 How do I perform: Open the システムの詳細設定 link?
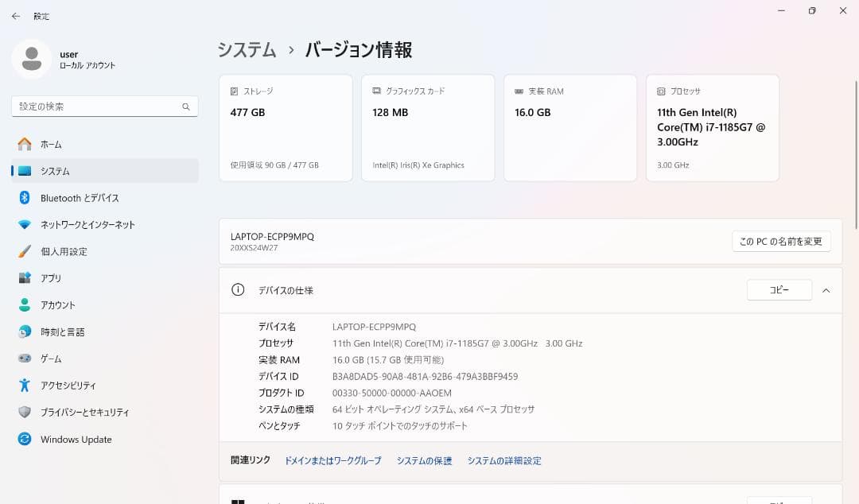tap(504, 460)
